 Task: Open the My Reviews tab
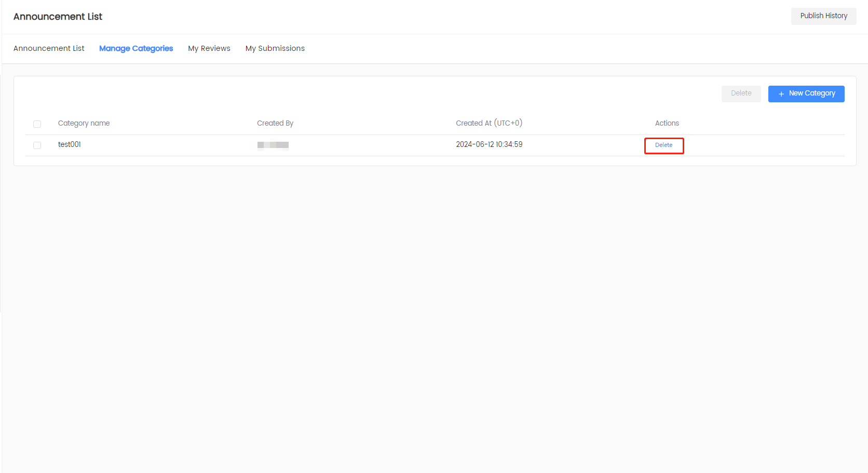click(x=209, y=48)
